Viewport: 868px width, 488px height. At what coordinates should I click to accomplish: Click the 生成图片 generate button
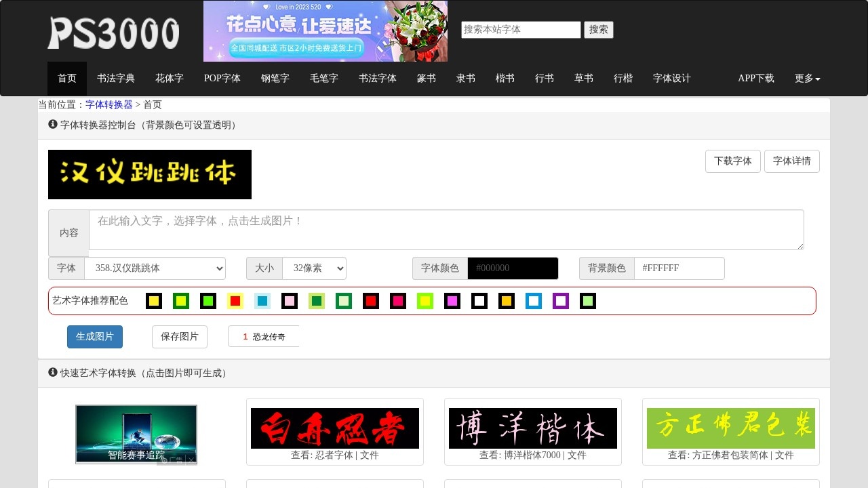tap(95, 337)
